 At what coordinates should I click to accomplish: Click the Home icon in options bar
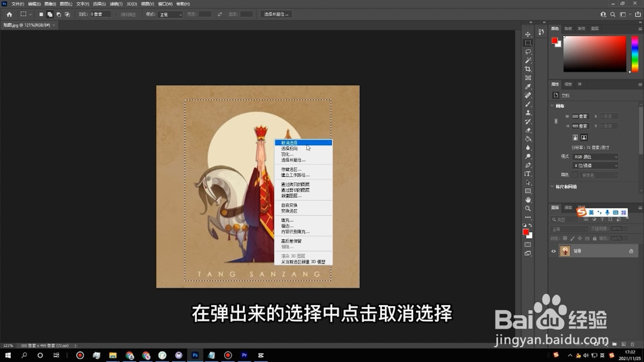click(x=9, y=14)
